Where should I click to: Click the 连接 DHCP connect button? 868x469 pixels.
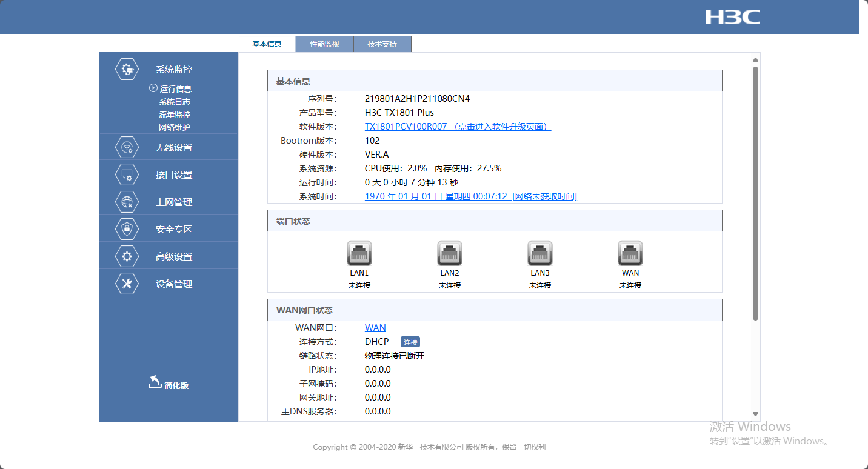pos(410,342)
